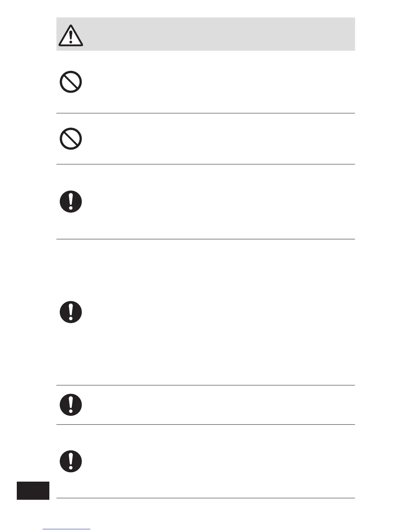The height and width of the screenshot is (532, 411).
Task: Click the first black exclamation mark icon
Action: [x=71, y=202]
